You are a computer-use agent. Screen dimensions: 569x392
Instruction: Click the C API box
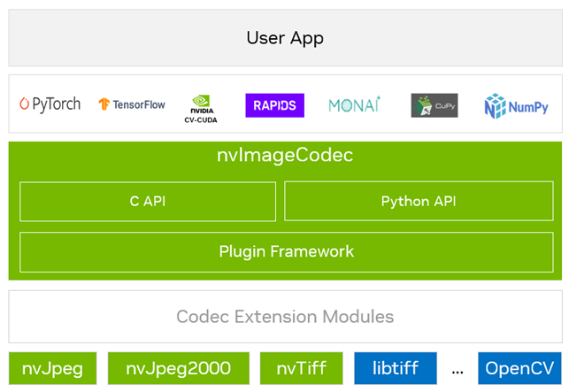point(147,201)
